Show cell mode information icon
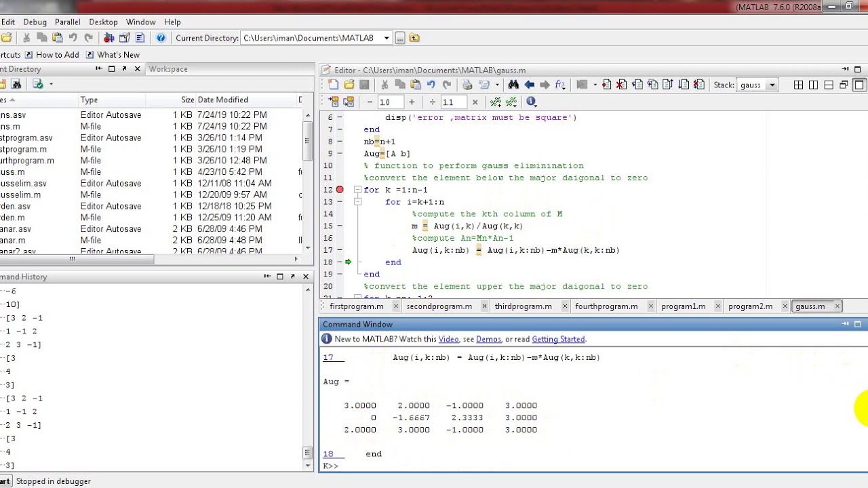Screen dimensions: 868x488 pyautogui.click(x=531, y=102)
